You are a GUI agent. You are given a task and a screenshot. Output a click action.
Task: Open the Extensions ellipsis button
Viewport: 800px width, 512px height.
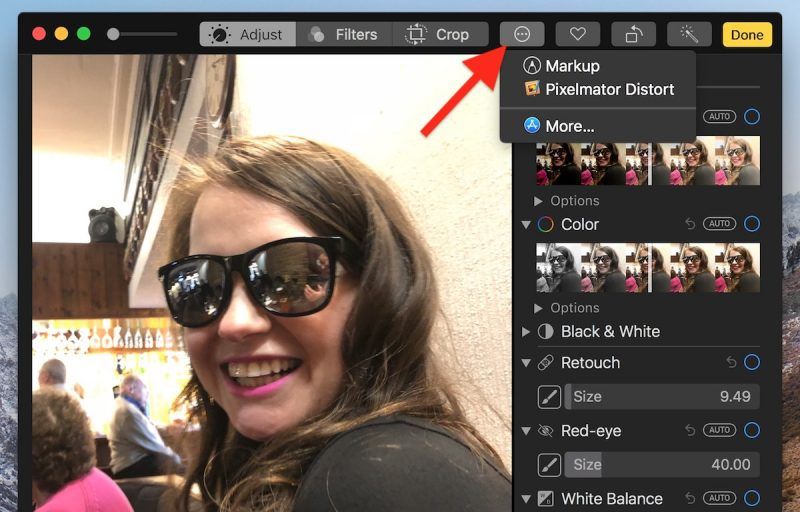[x=522, y=34]
